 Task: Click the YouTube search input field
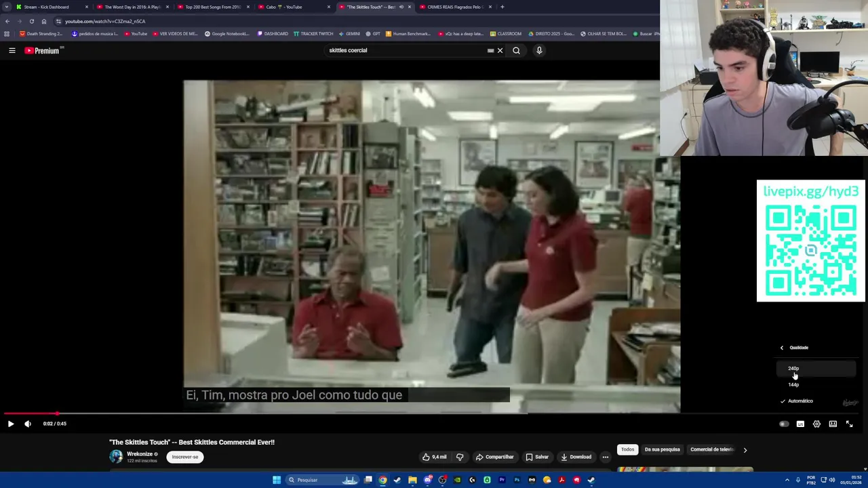click(x=406, y=50)
